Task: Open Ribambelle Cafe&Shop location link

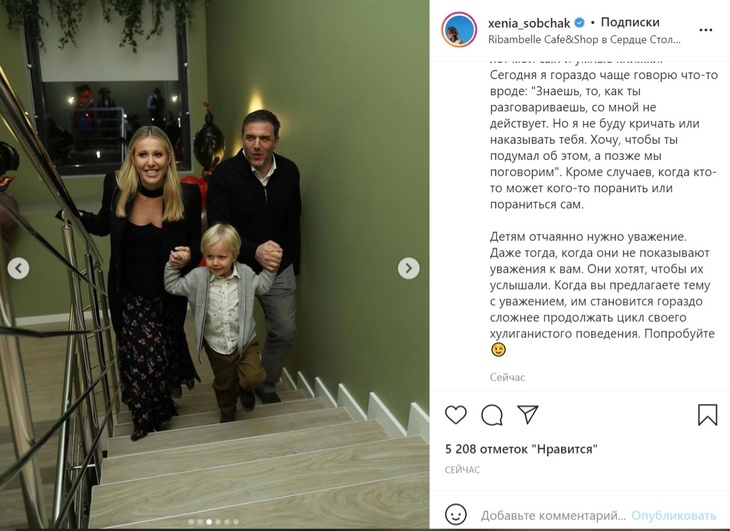Action: click(584, 40)
